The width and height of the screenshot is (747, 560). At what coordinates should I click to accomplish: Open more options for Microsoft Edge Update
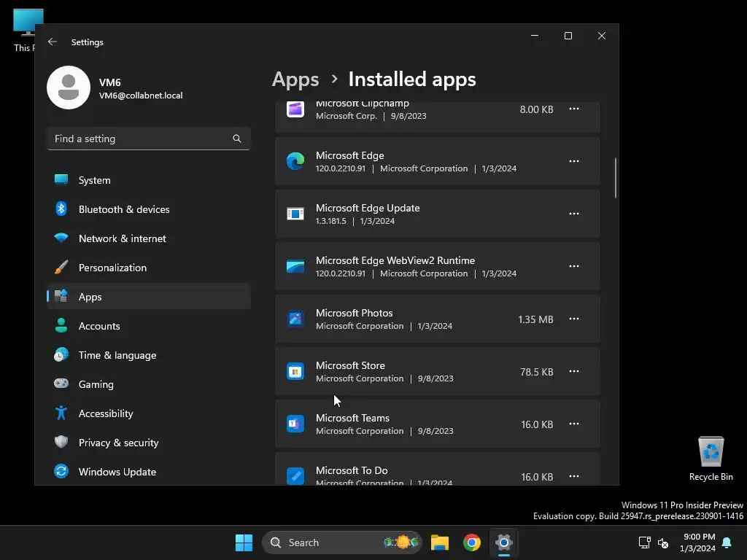pyautogui.click(x=574, y=214)
